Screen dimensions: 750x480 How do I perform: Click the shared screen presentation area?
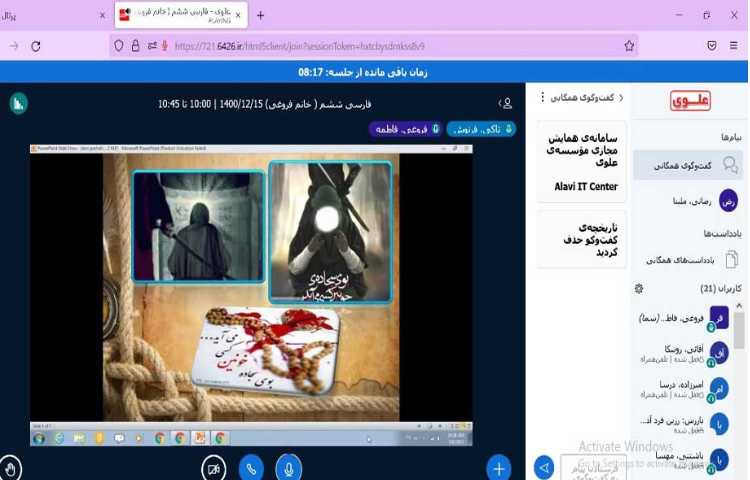point(251,295)
